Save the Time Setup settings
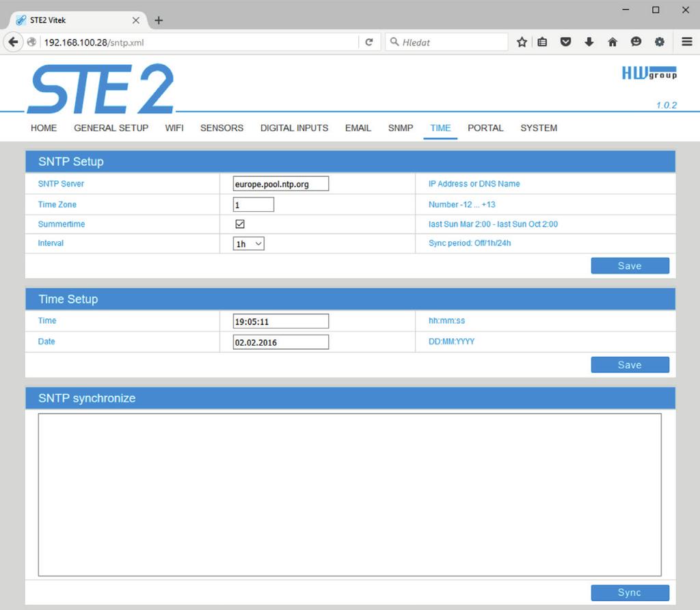This screenshot has height=610, width=700. point(630,365)
